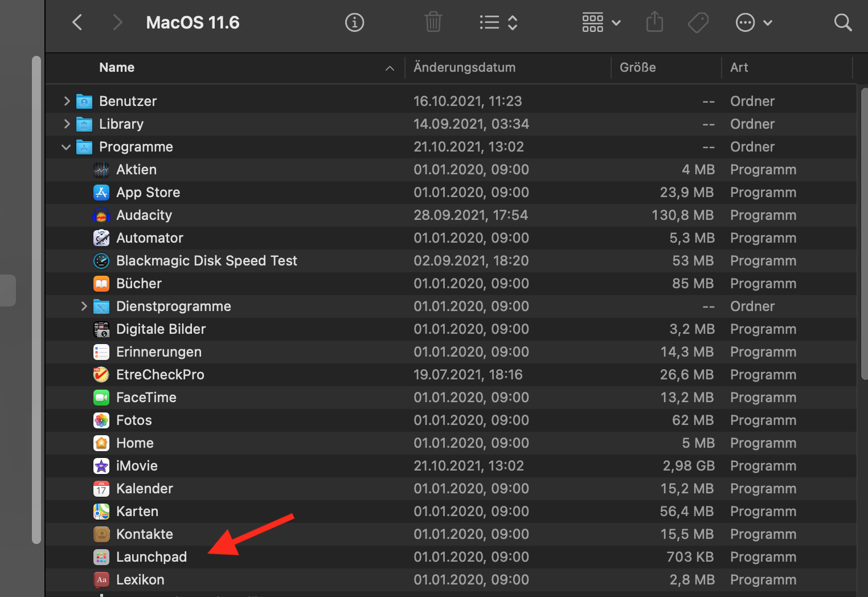868x597 pixels.
Task: Open the grouping options dropdown
Action: tap(601, 23)
